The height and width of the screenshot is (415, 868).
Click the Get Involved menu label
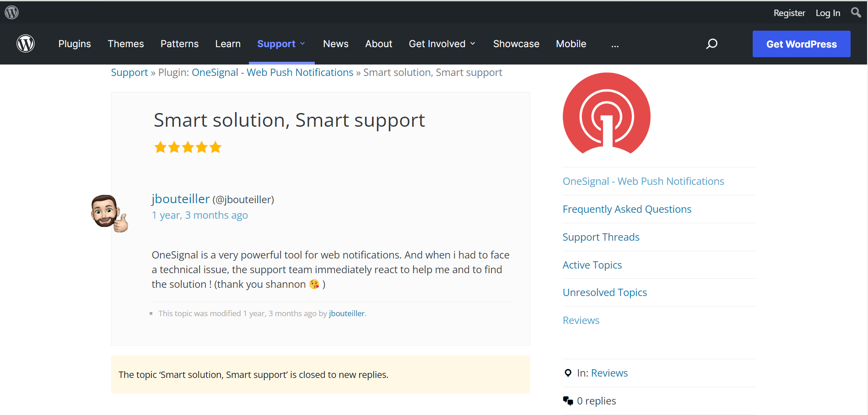point(437,44)
